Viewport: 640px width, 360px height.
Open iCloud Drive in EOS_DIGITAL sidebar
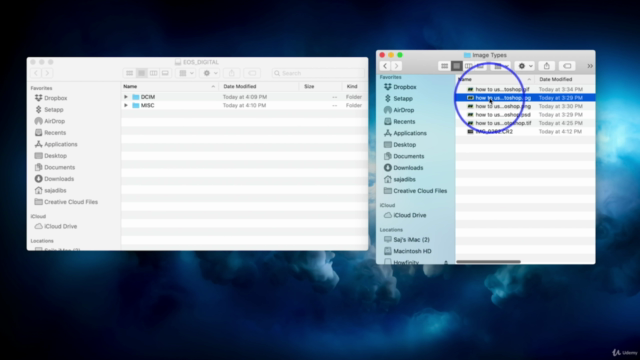click(x=56, y=226)
